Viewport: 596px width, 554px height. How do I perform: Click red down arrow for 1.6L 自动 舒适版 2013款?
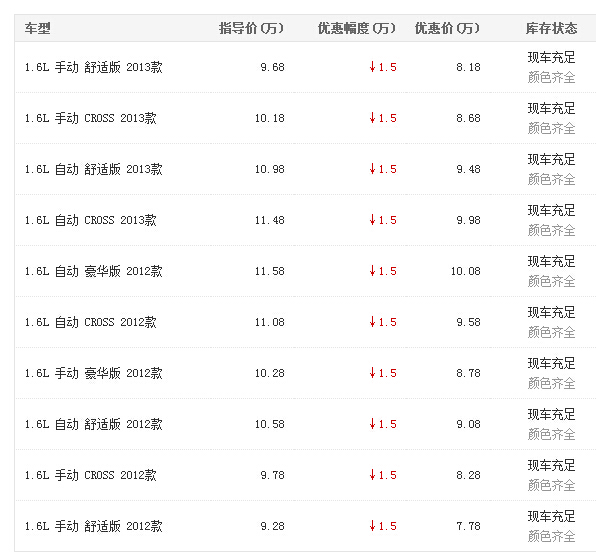click(x=372, y=169)
